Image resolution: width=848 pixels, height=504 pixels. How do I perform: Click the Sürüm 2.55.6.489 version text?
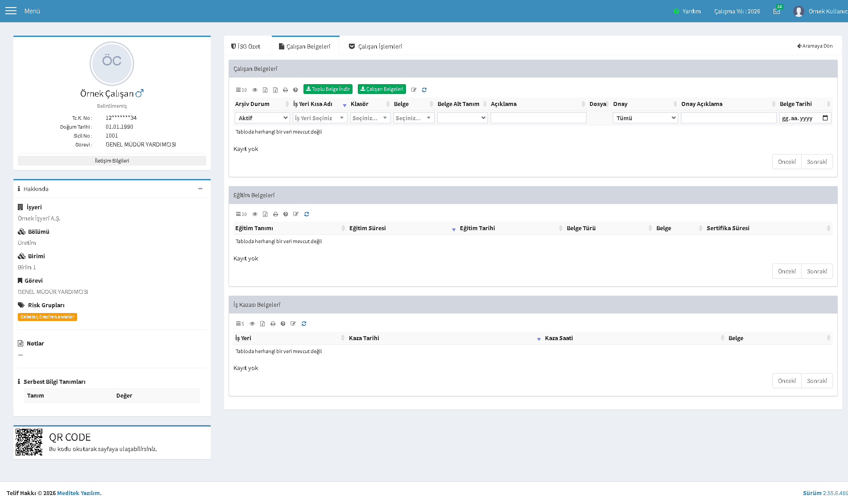825,493
